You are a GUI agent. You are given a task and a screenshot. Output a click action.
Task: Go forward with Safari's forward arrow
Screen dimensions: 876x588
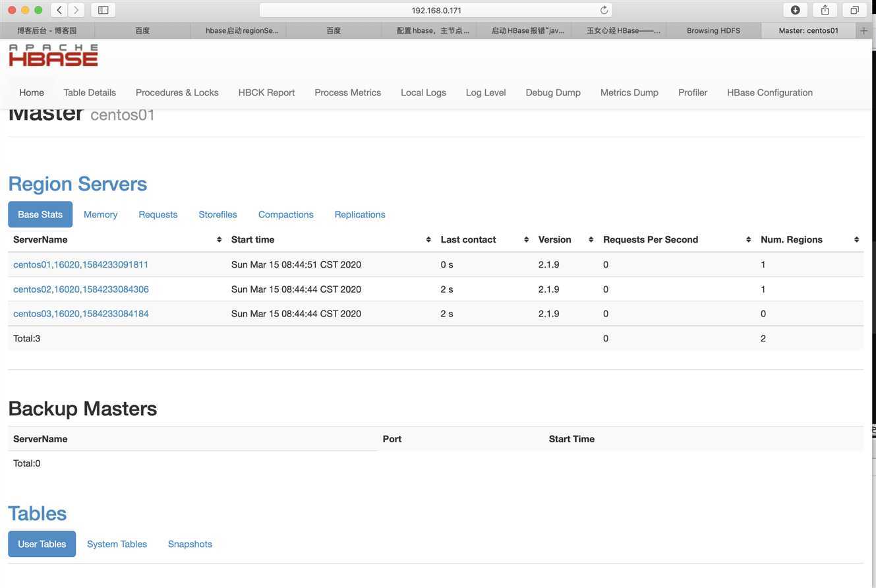pos(76,10)
